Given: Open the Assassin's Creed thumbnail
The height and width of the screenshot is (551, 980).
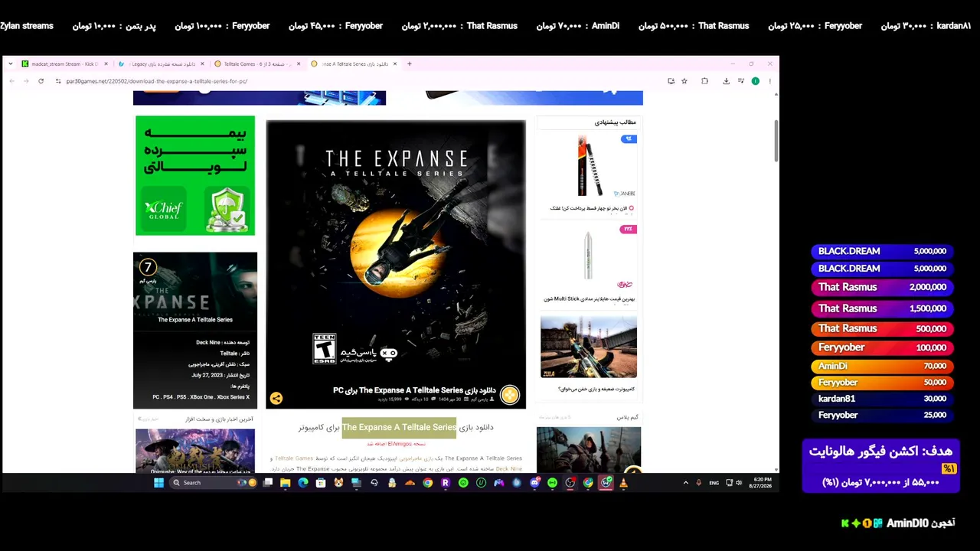Looking at the screenshot, I should coord(589,449).
